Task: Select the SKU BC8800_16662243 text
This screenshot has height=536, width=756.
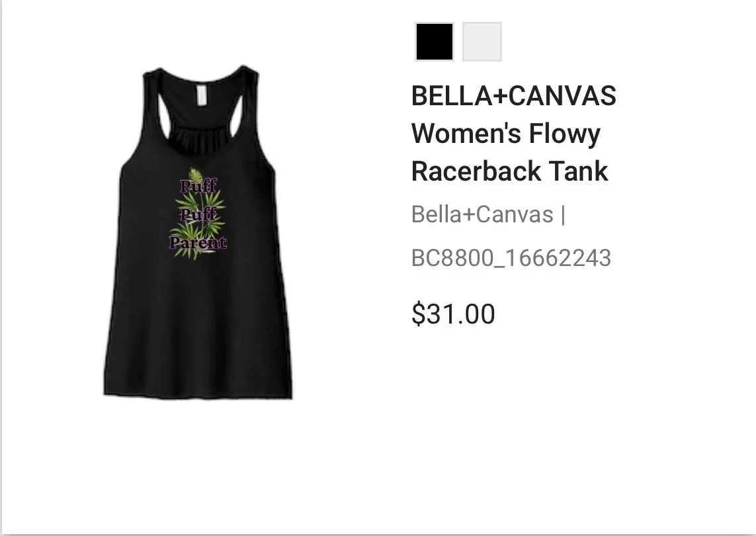Action: pos(511,257)
